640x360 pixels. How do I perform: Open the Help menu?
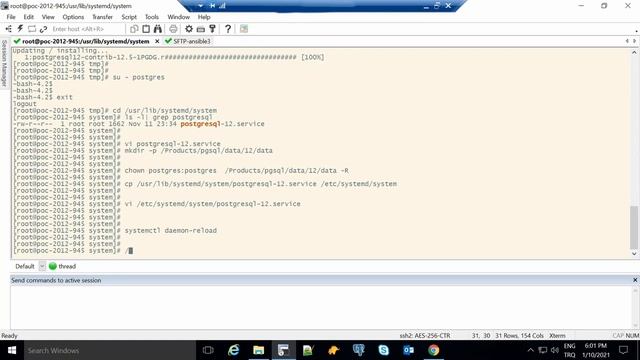[204, 17]
